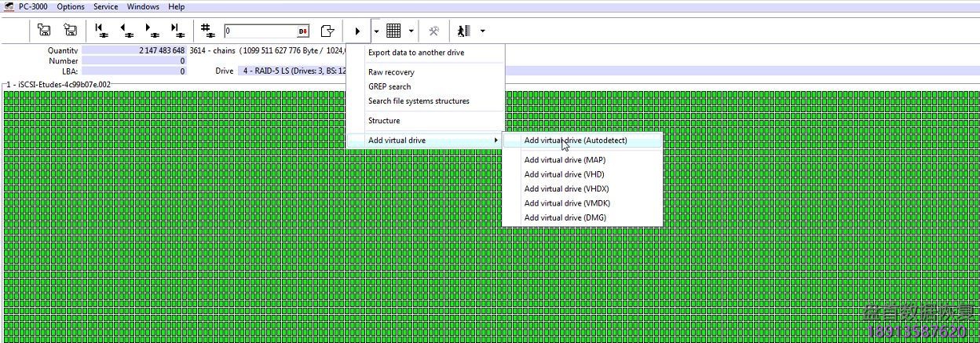Open the Service menu
980x343 pixels.
105,6
